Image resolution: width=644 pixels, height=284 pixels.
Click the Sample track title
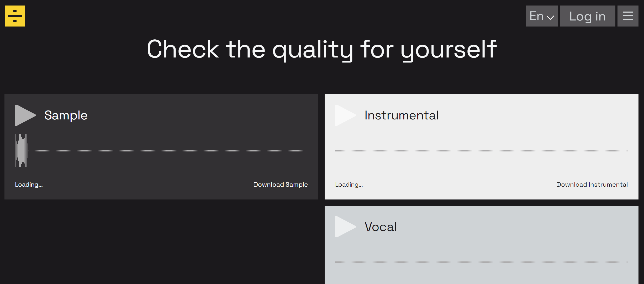coord(66,115)
